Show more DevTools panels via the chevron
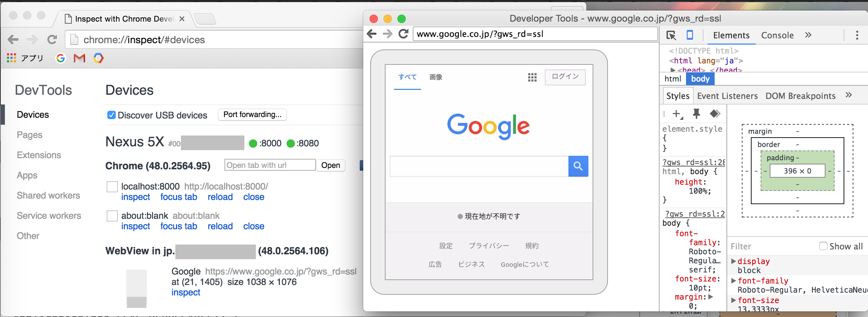868x317 pixels. 808,35
